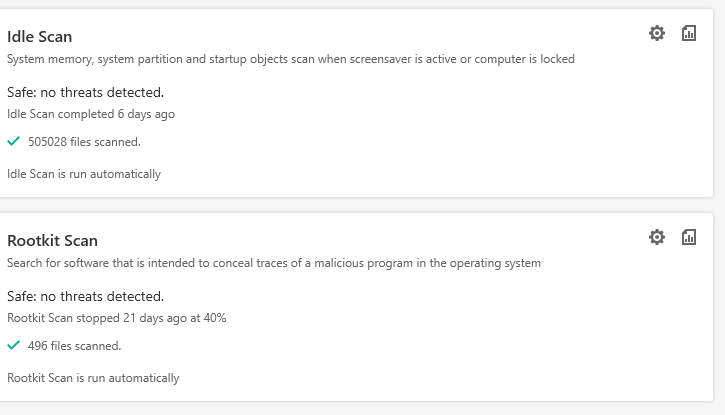725x415 pixels.
Task: Click Rootkit Scan's "Safe: no threats detected" status
Action: point(85,297)
